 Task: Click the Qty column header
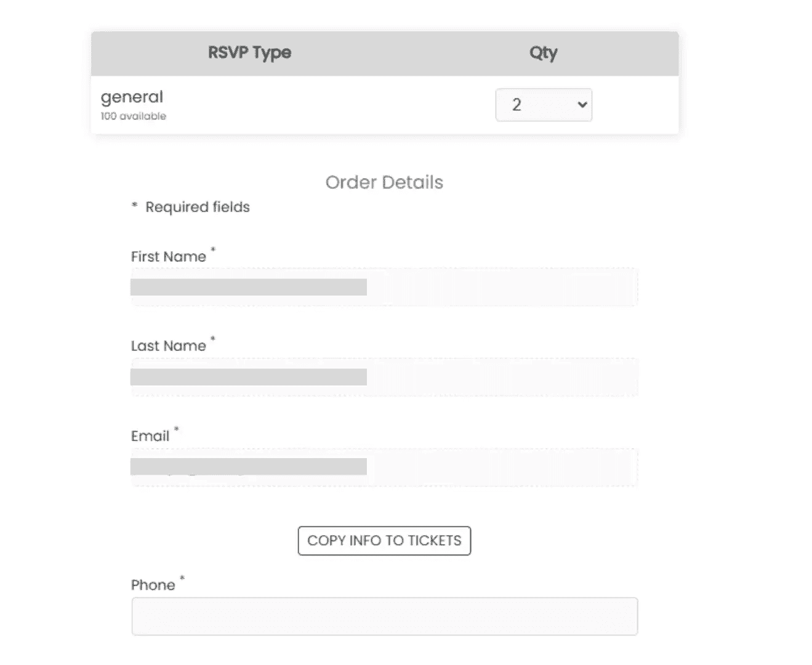point(544,53)
